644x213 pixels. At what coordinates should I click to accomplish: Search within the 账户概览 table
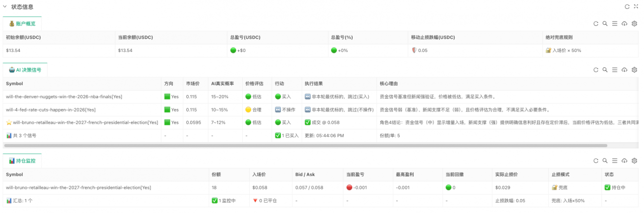click(x=605, y=24)
